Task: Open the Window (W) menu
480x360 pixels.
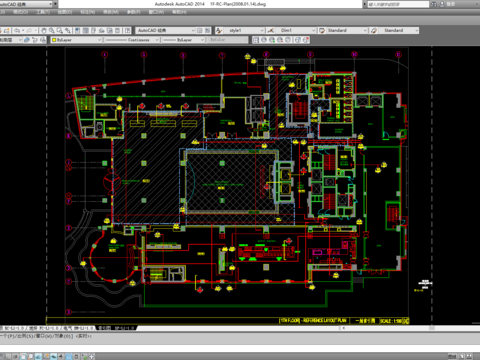Action: point(156,12)
